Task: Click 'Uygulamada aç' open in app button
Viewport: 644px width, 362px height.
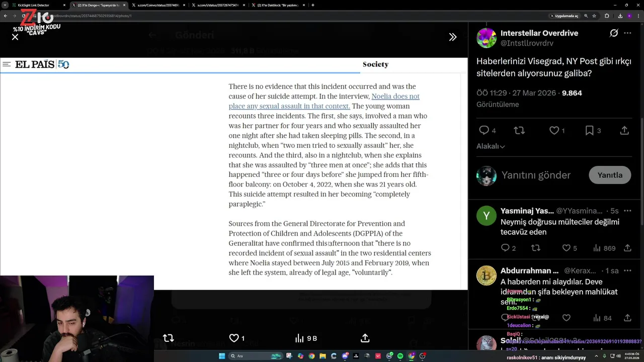Action: (x=565, y=16)
